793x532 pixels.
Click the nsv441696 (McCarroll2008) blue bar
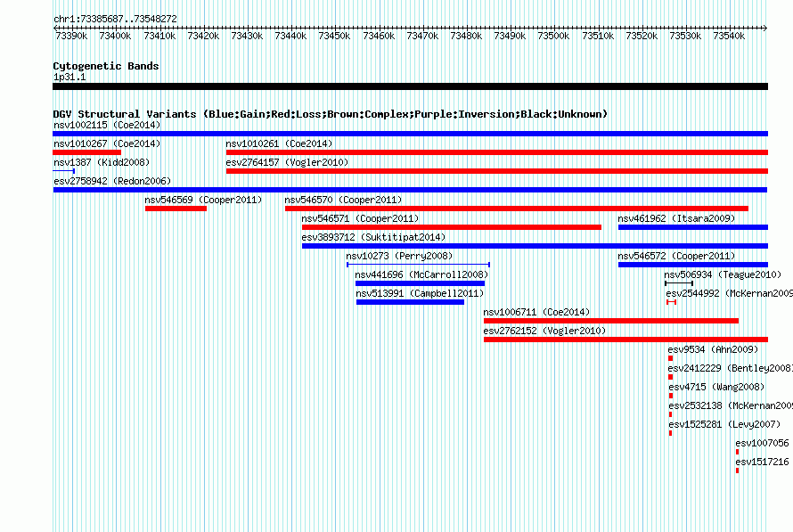coord(421,283)
